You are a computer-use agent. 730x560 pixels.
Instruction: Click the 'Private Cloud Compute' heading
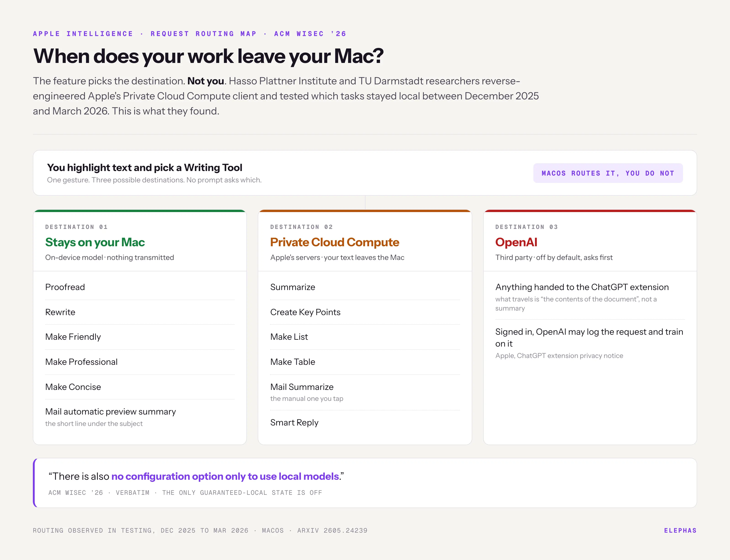[x=334, y=242]
